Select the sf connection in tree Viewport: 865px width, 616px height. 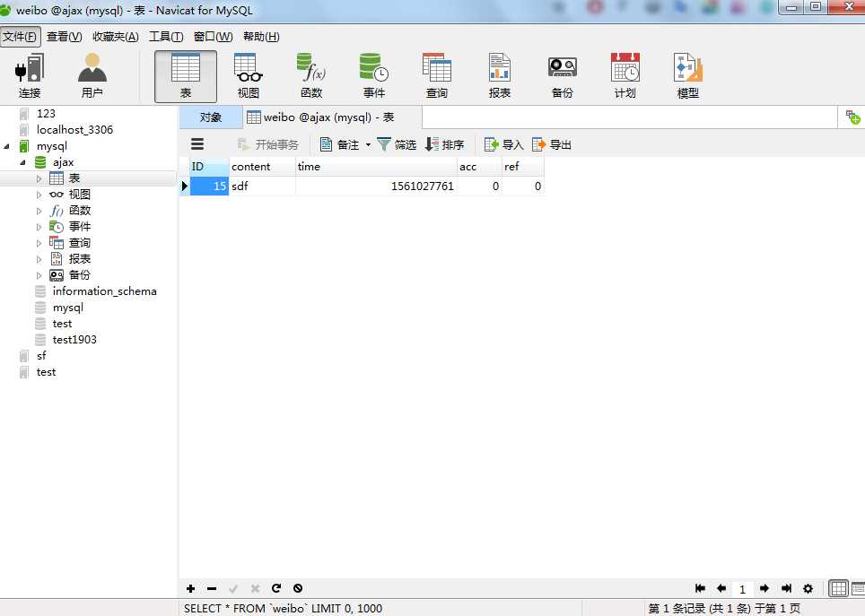coord(41,356)
